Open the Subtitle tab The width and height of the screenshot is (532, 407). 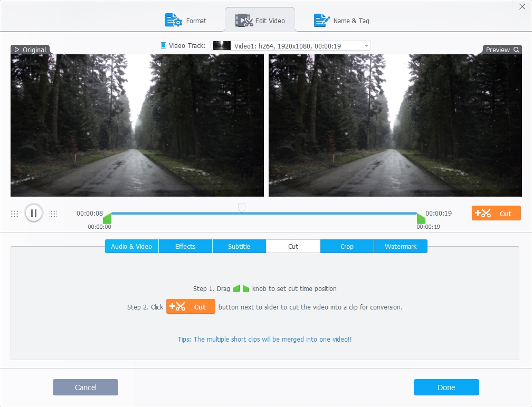(239, 246)
